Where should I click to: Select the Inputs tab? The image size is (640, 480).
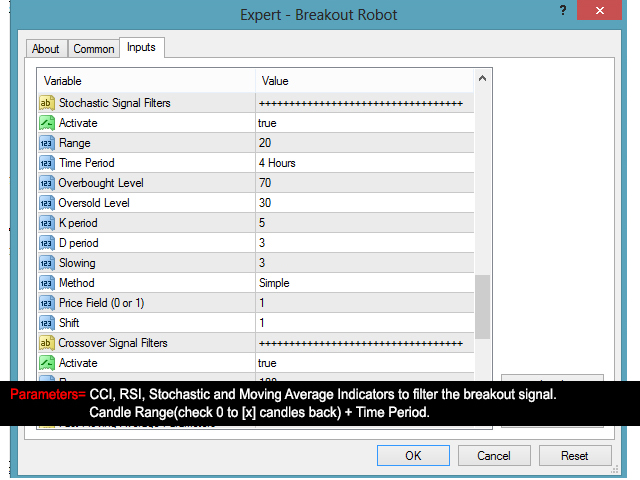click(x=141, y=47)
